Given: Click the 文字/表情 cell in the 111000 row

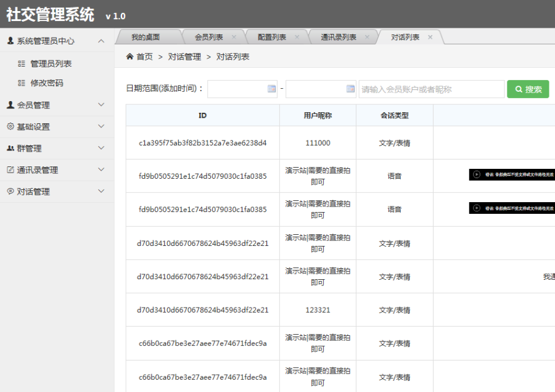Looking at the screenshot, I should coord(394,143).
